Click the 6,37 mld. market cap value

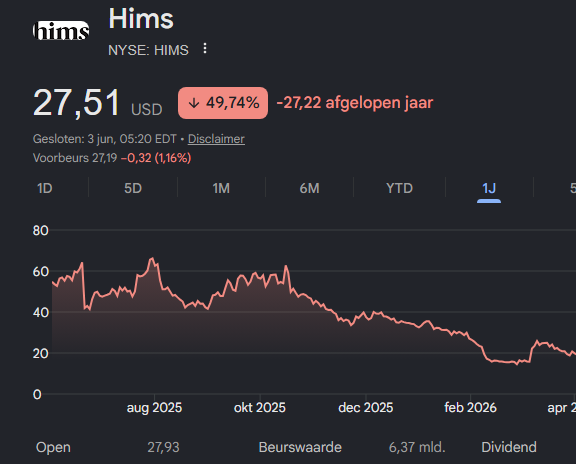tap(417, 447)
